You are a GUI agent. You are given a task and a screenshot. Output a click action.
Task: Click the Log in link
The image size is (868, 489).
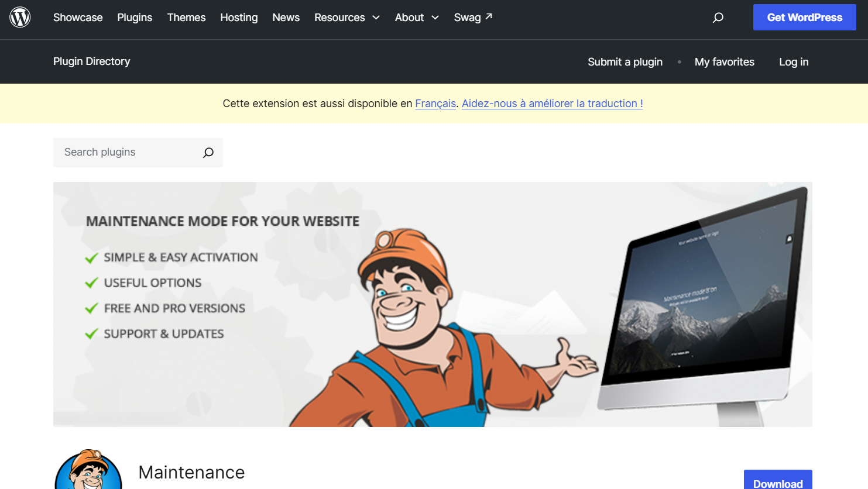[794, 62]
